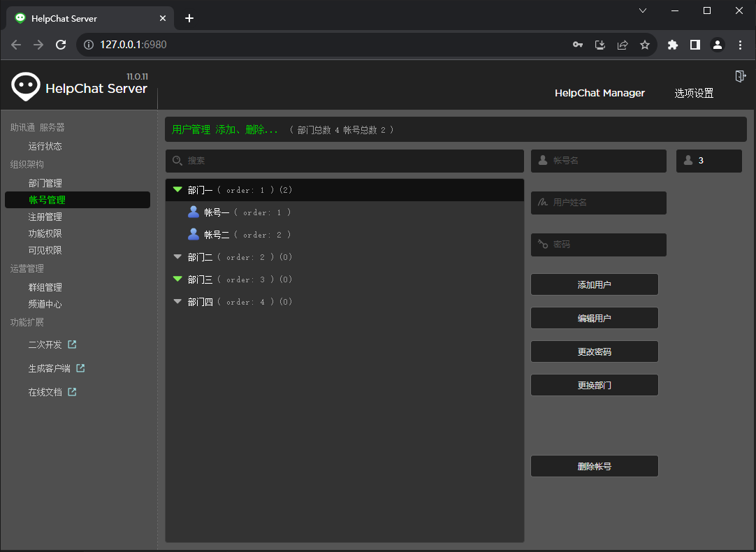
Task: Click the 密码 input field
Action: (x=599, y=245)
